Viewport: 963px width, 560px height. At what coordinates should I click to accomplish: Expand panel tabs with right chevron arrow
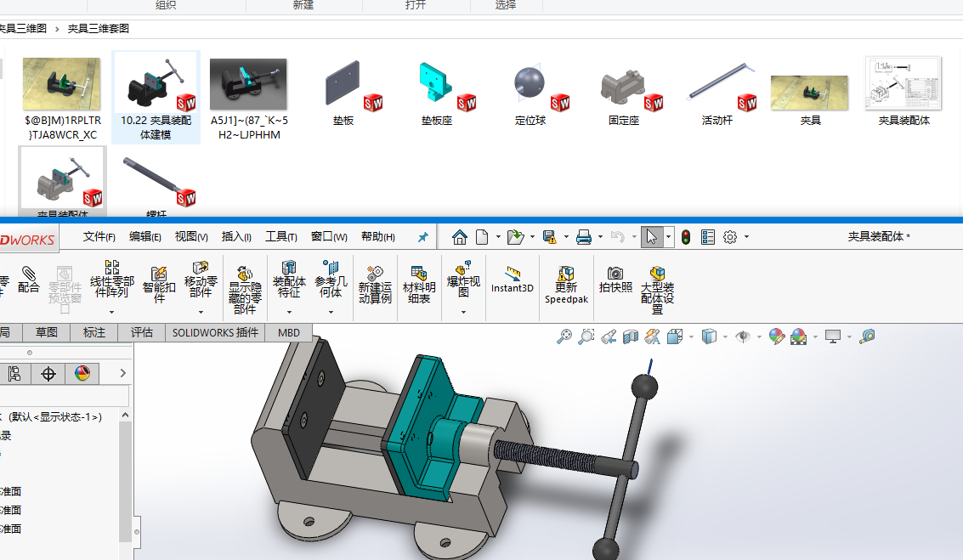123,373
